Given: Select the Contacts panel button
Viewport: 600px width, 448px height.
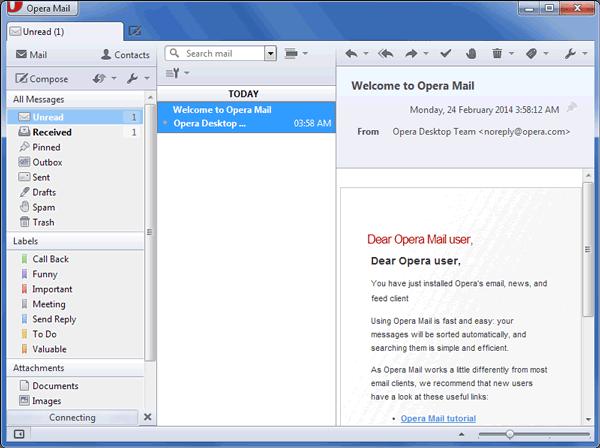Looking at the screenshot, I should [x=125, y=55].
